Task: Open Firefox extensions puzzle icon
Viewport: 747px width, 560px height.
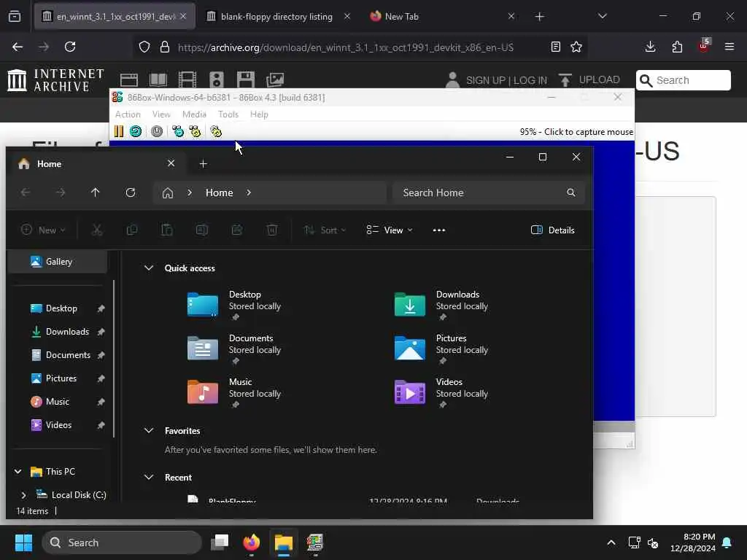Action: (x=677, y=47)
